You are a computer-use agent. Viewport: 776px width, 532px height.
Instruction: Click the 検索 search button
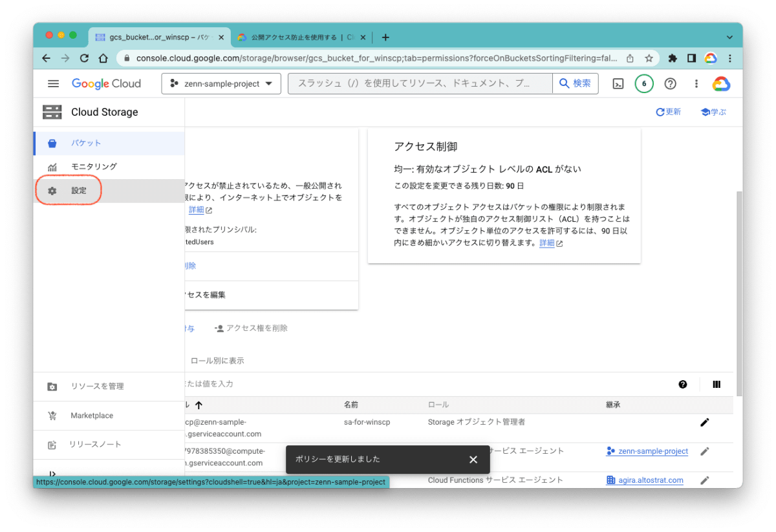(575, 84)
